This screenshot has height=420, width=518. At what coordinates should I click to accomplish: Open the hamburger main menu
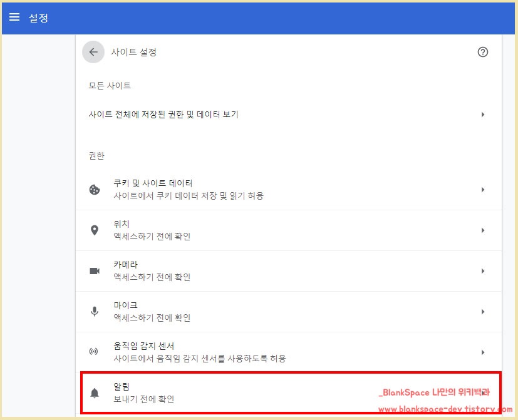pos(14,17)
